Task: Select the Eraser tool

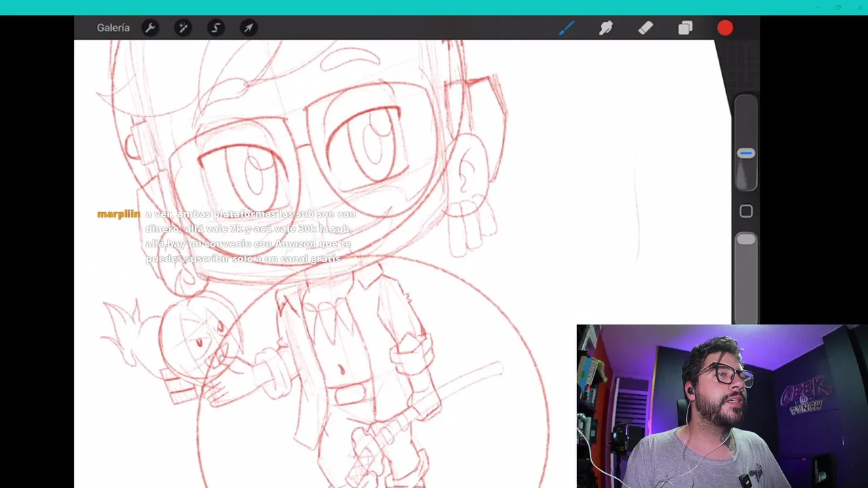Action: click(646, 28)
